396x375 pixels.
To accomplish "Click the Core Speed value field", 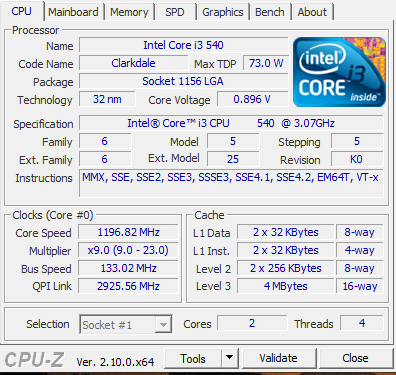I will click(128, 232).
